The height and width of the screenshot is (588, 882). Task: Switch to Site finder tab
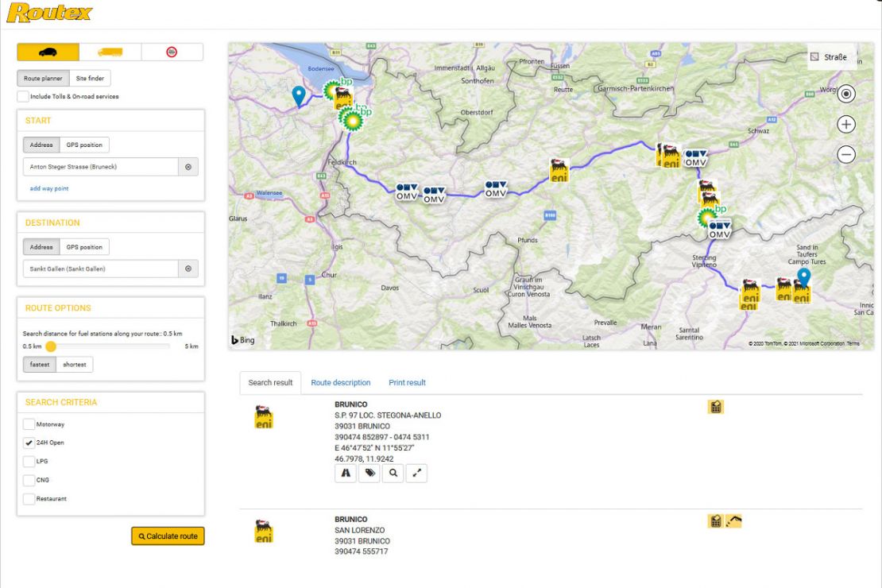click(90, 78)
